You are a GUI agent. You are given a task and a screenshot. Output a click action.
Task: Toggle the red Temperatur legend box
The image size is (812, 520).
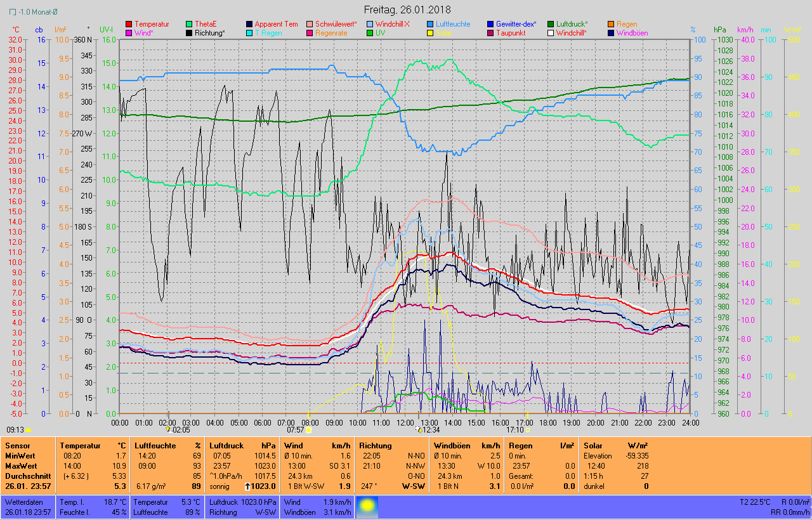[129, 24]
